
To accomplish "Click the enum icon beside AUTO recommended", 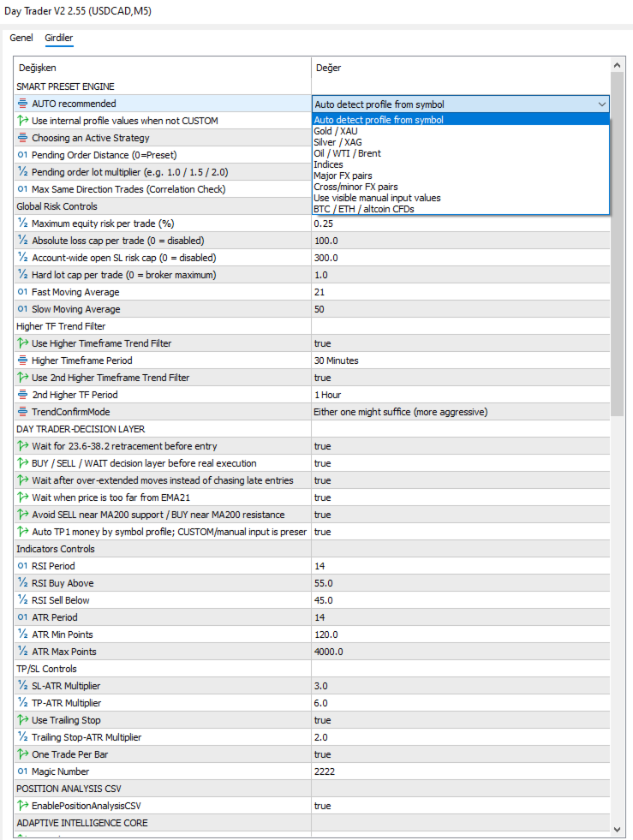I will tap(22, 104).
